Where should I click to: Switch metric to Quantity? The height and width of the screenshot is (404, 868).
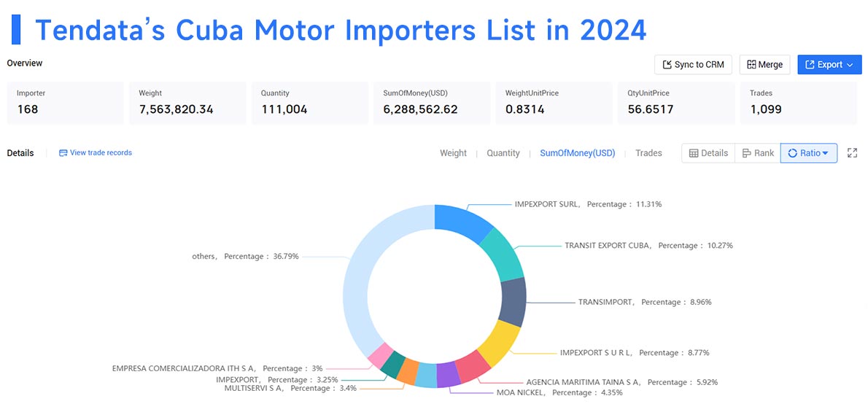click(x=503, y=153)
